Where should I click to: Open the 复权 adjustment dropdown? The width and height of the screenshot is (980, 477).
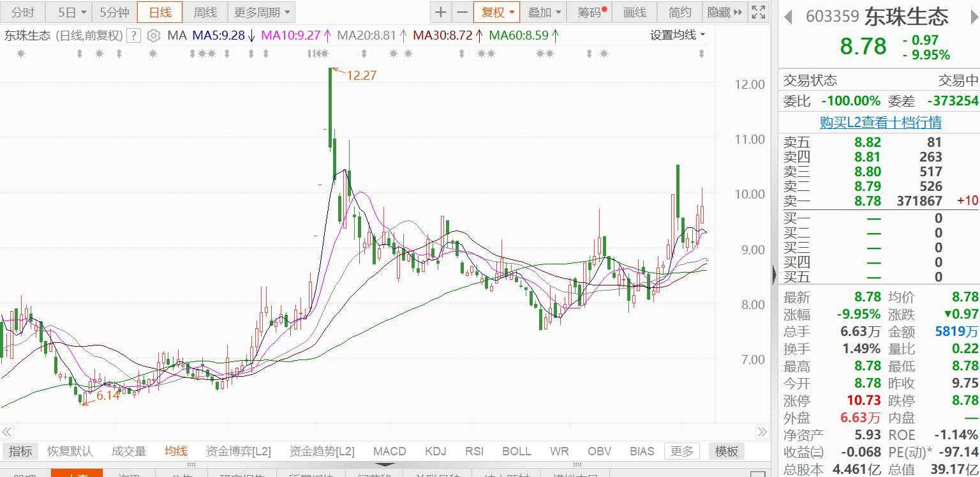point(496,11)
